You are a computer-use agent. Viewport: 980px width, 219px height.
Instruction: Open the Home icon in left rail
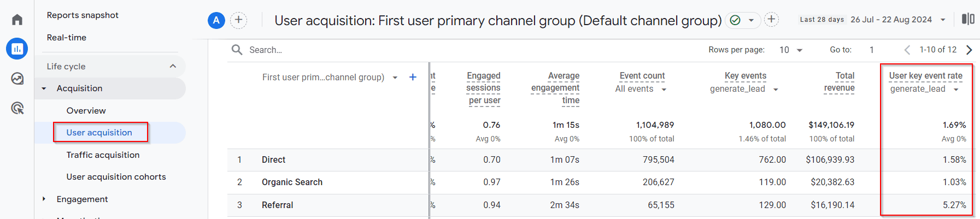(17, 20)
